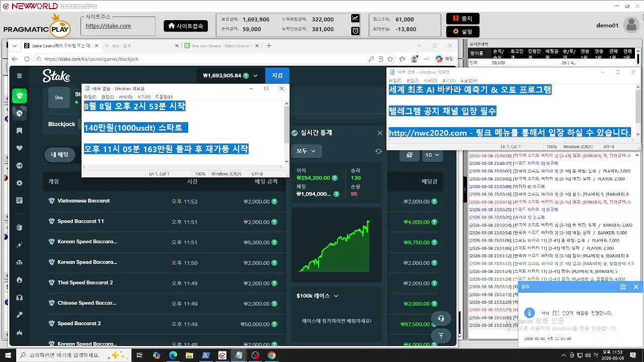Bookmark page with the star icon

(390, 59)
